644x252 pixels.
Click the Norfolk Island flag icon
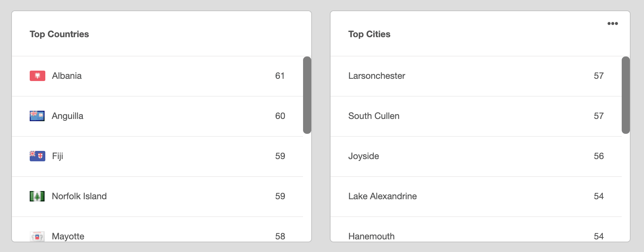(37, 196)
